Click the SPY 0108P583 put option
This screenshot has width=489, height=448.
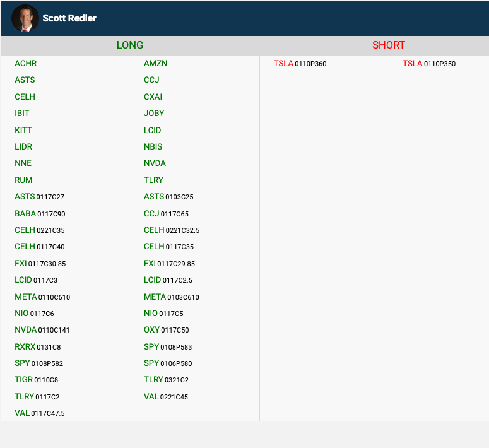tap(168, 347)
